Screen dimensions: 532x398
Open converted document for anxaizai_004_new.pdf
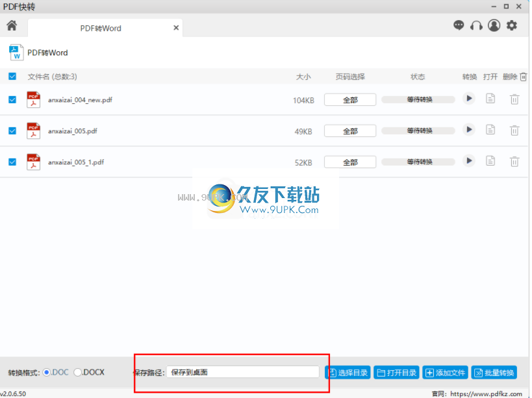point(490,99)
